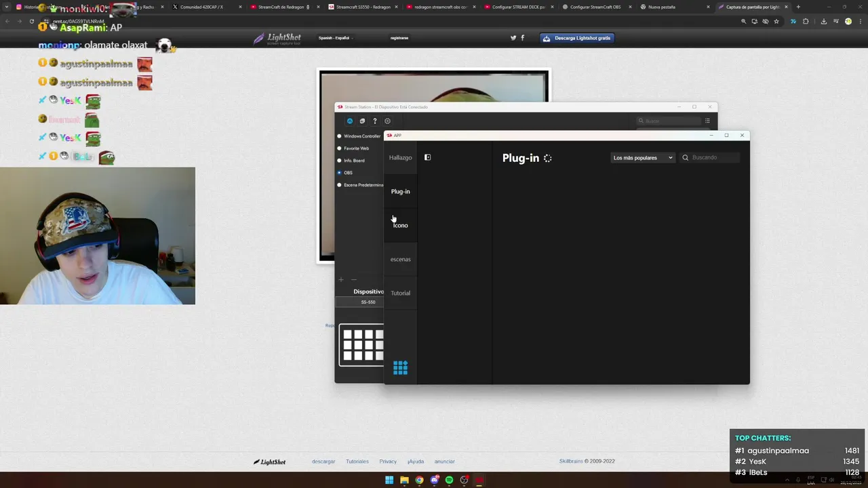Add a profile with the plus button
Image resolution: width=868 pixels, height=488 pixels.
coord(341,279)
